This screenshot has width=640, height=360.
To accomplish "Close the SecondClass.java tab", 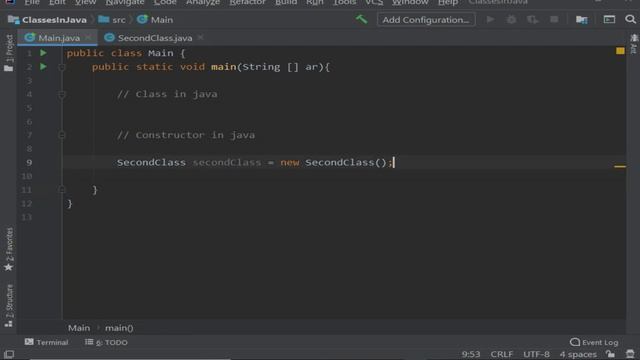I will 200,38.
